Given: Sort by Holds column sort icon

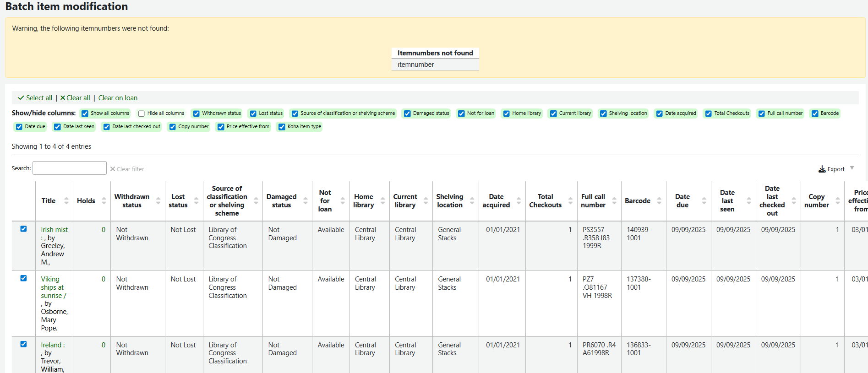Looking at the screenshot, I should pyautogui.click(x=104, y=201).
